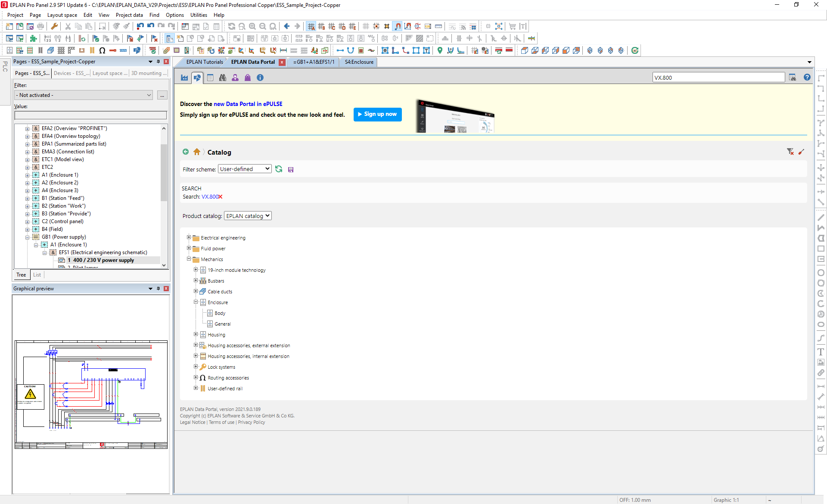Open the Privacy Policy link
Screen dimensions: 827x504
click(x=252, y=422)
